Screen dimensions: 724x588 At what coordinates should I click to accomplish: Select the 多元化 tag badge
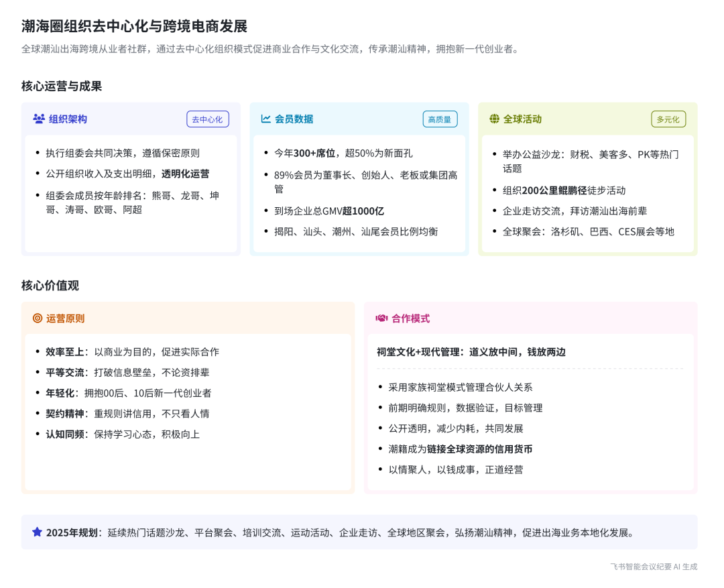coord(668,119)
